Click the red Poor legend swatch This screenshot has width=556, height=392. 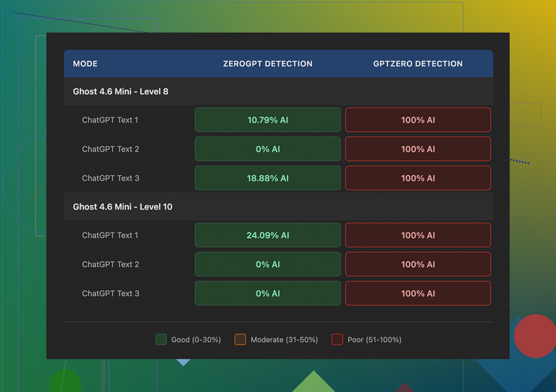[x=337, y=340]
